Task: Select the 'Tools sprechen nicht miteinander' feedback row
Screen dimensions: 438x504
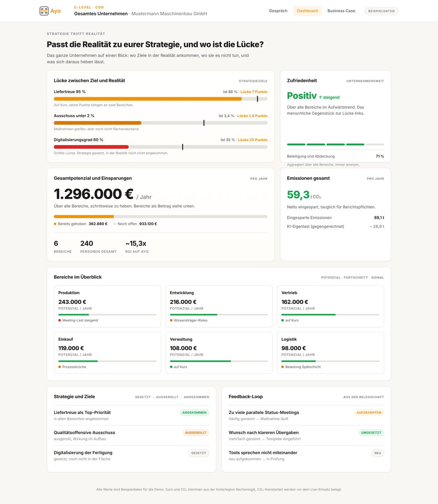Action: [306, 455]
